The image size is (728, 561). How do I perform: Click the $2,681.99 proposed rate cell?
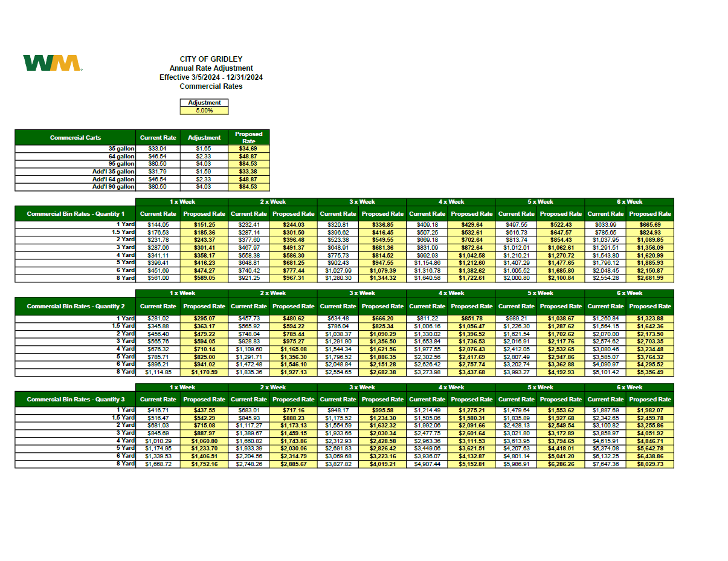pos(649,278)
